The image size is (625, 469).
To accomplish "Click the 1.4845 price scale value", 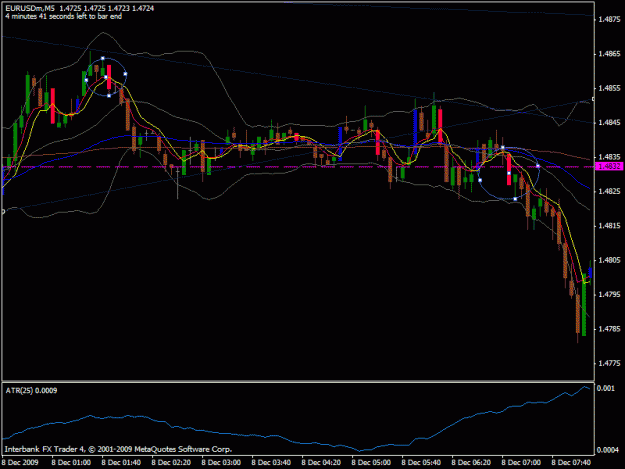I will pyautogui.click(x=609, y=122).
